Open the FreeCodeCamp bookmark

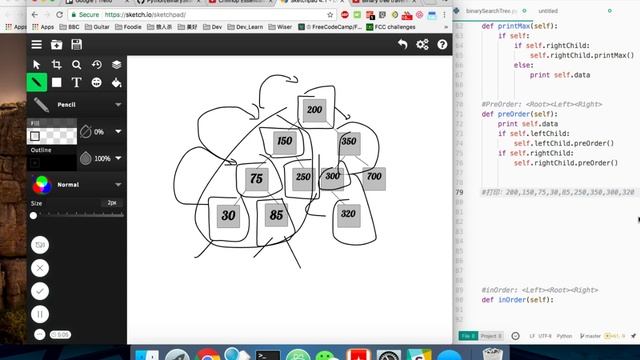point(330,27)
